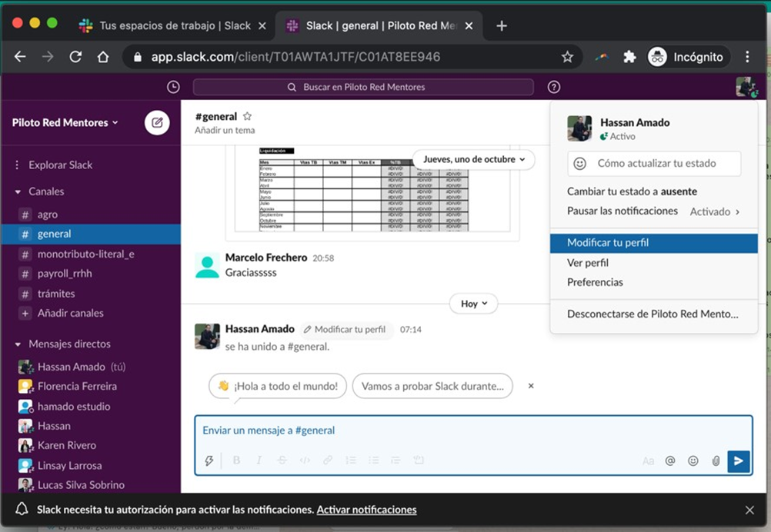Image resolution: width=771 pixels, height=532 pixels.
Task: Open the emoji picker in composer
Action: [x=693, y=461]
